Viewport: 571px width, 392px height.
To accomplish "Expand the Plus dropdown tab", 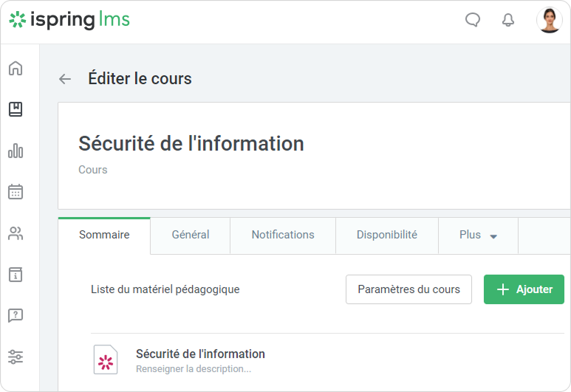I will 478,235.
